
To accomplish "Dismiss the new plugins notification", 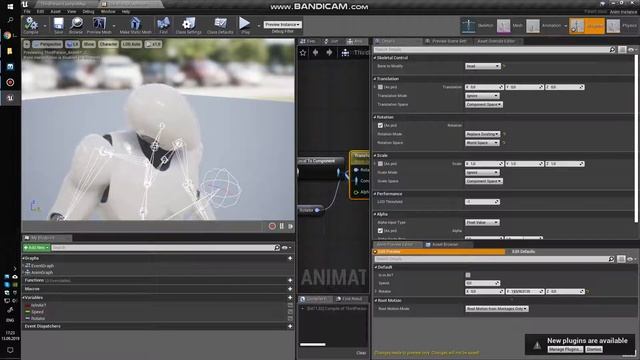I will coord(594,349).
